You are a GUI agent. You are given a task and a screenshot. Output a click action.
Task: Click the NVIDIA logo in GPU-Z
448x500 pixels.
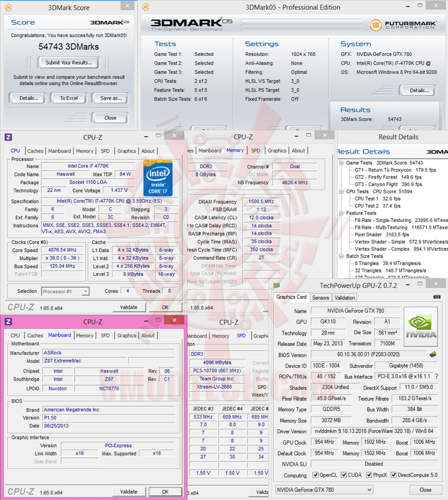click(421, 326)
